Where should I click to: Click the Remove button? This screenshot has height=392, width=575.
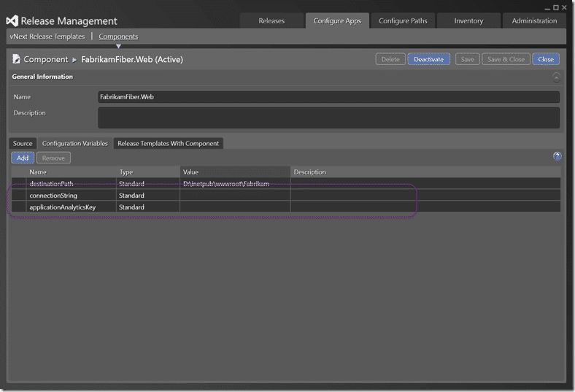[53, 158]
